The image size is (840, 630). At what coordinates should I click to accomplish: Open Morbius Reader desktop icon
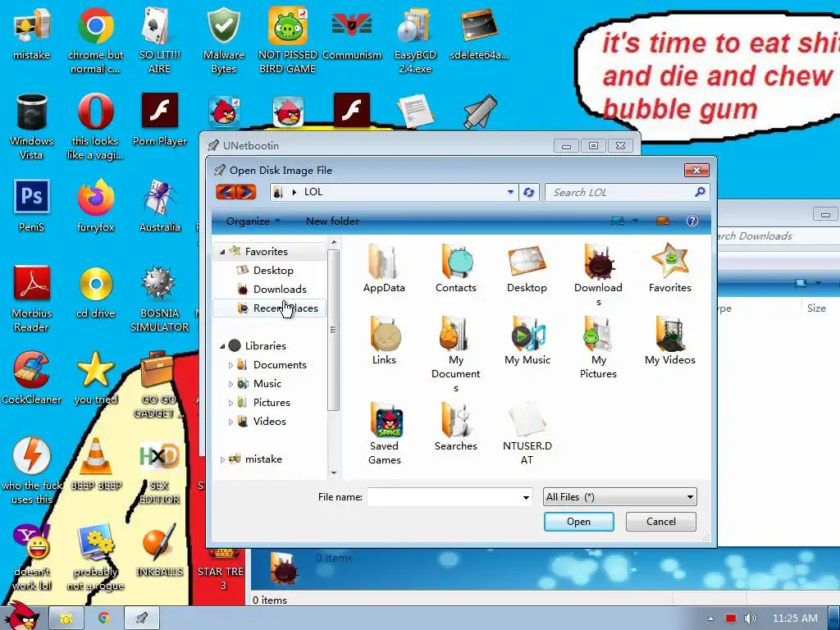coord(32,299)
